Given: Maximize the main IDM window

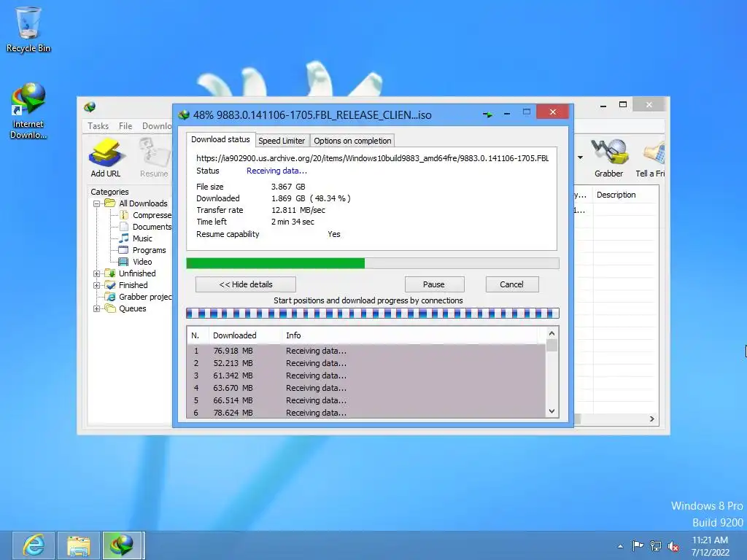Looking at the screenshot, I should click(623, 105).
